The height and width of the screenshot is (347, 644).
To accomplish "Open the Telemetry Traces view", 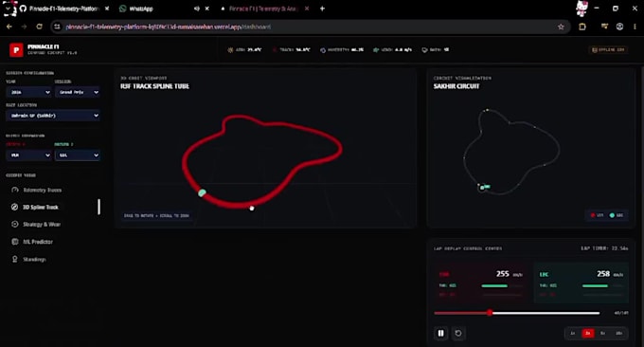I will click(x=53, y=190).
